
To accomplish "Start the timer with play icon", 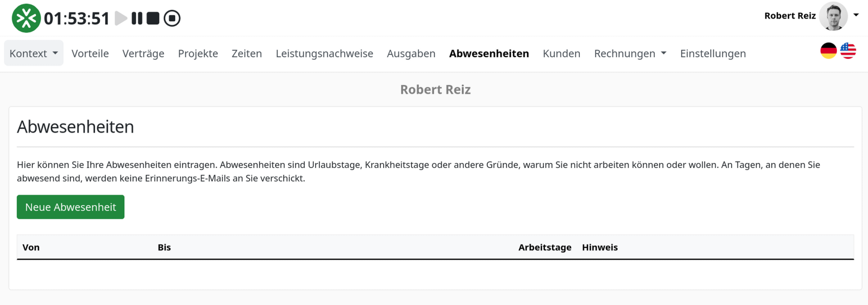I will pyautogui.click(x=121, y=18).
